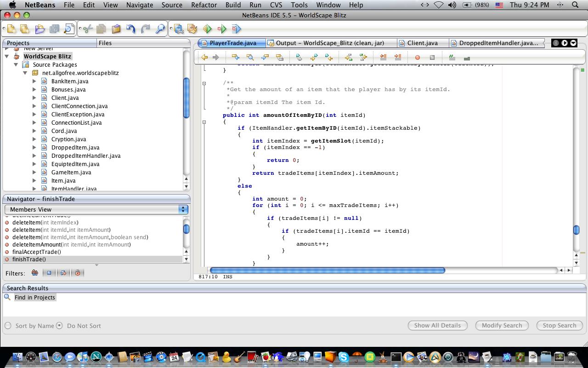
Task: Click the Toggle Highlight Search icon
Action: click(x=279, y=57)
